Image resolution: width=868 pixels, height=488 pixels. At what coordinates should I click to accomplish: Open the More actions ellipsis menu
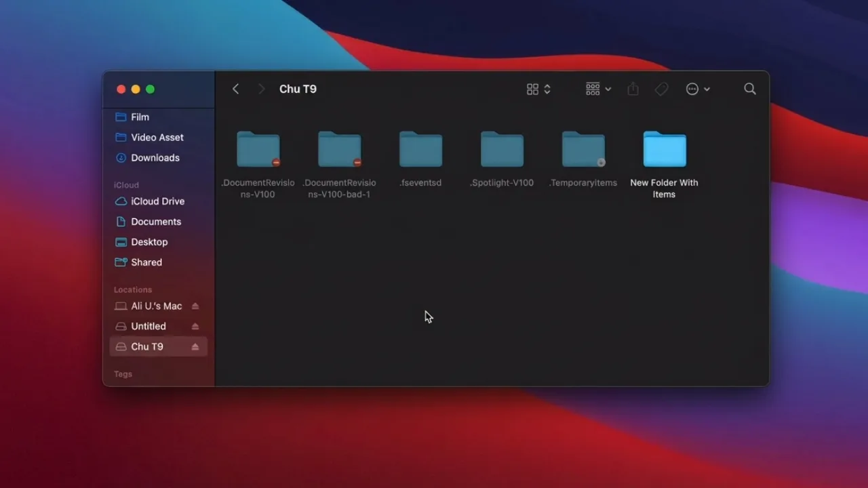pyautogui.click(x=698, y=89)
